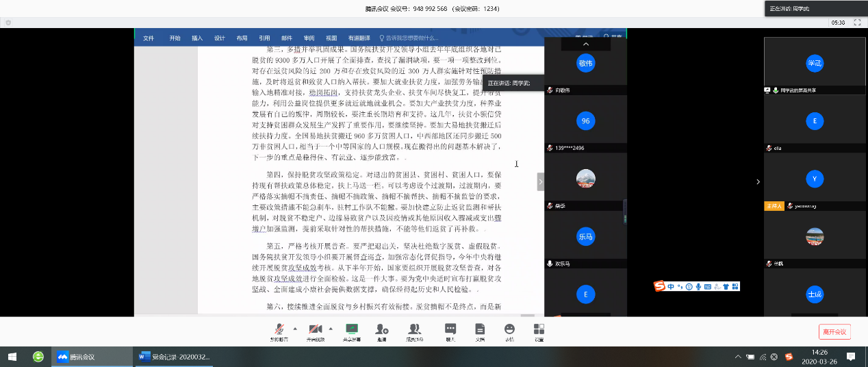Select the 乐马 participant avatar
Screen dimensions: 868x367
click(x=585, y=236)
